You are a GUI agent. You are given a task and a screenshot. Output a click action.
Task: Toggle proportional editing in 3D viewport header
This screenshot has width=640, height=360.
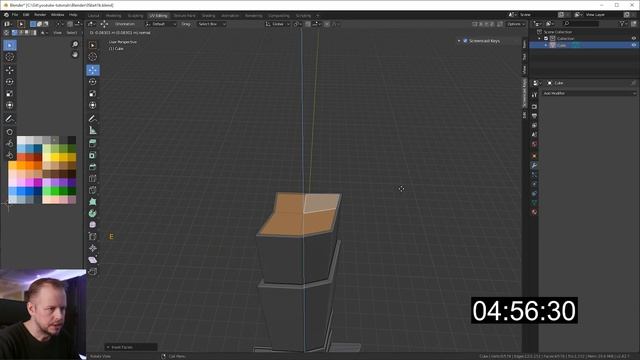(x=327, y=24)
